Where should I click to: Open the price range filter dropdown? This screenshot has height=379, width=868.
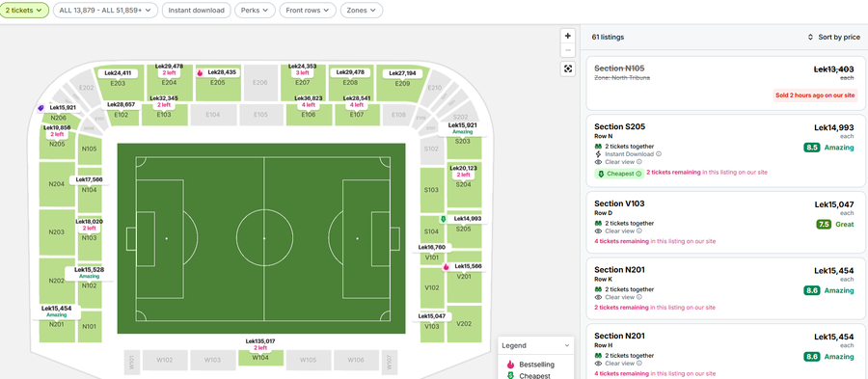click(x=105, y=10)
